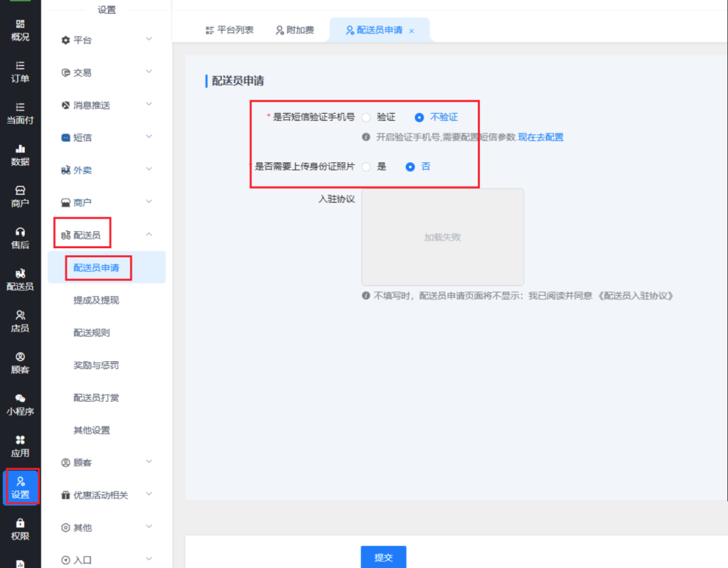Viewport: 728px width, 568px height.
Task: Open 小程序 mini program icon
Action: pos(21,399)
